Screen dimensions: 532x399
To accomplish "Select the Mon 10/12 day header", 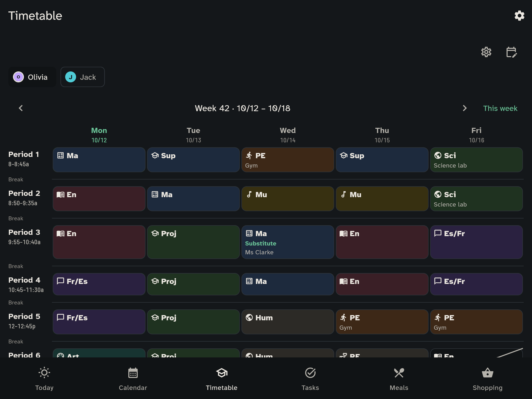I will (99, 135).
